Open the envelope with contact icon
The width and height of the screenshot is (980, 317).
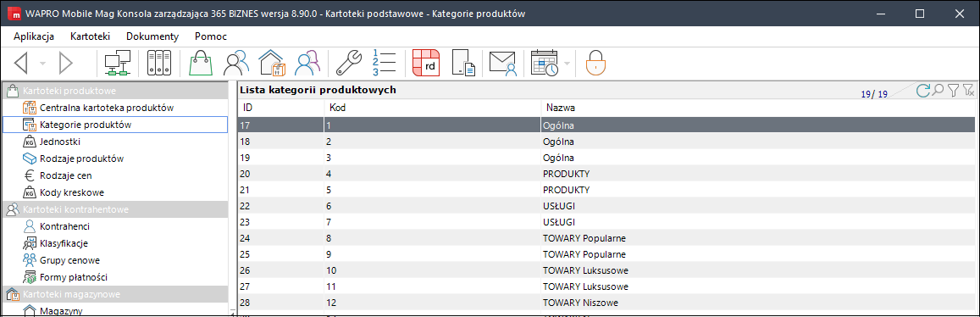pos(502,64)
